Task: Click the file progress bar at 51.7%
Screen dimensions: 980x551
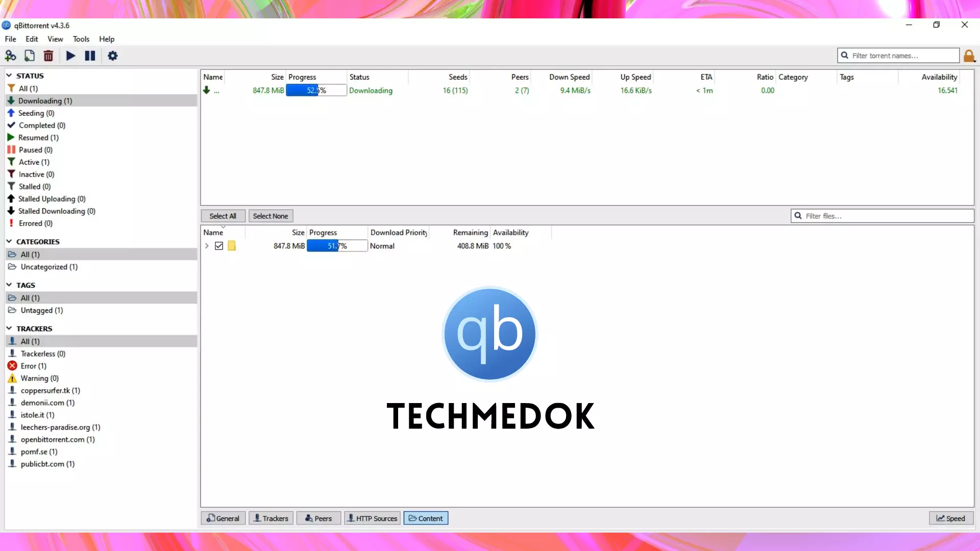Action: pyautogui.click(x=337, y=246)
